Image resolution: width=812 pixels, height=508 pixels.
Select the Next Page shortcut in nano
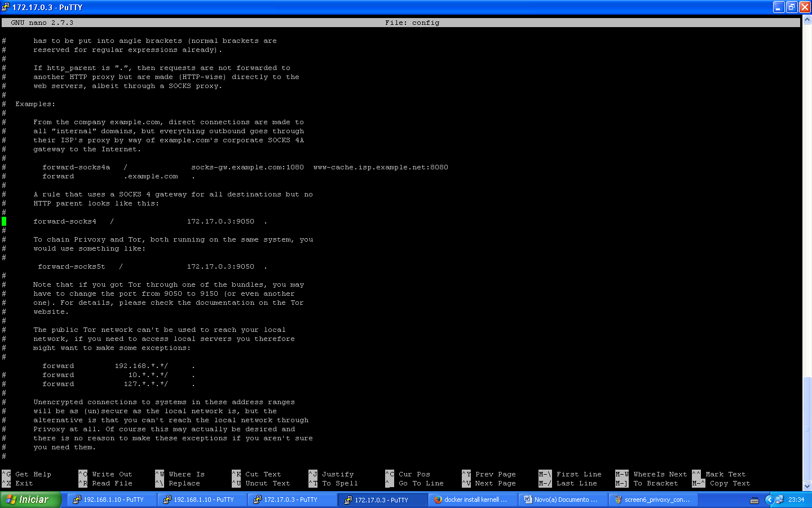tap(496, 484)
